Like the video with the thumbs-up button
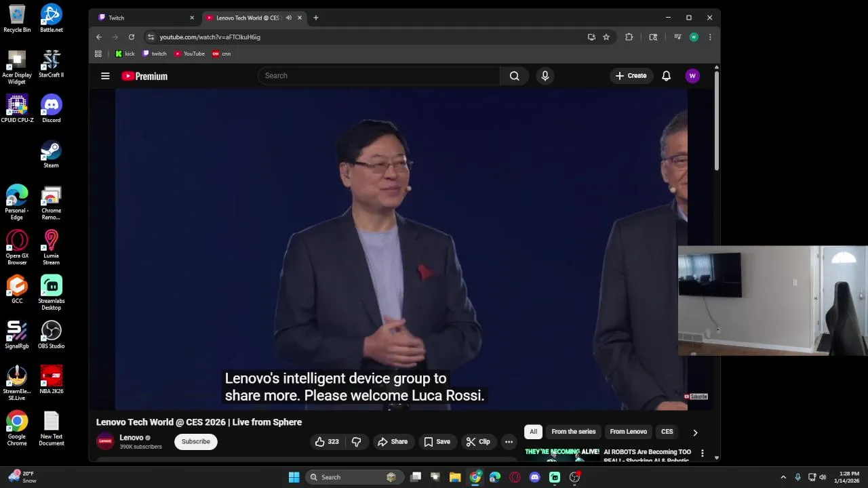Viewport: 868px width, 488px height. click(327, 441)
